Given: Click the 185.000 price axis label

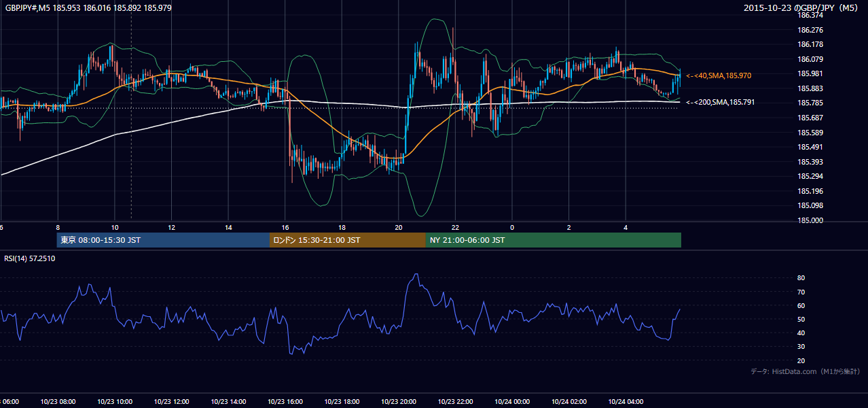Looking at the screenshot, I should (x=810, y=220).
